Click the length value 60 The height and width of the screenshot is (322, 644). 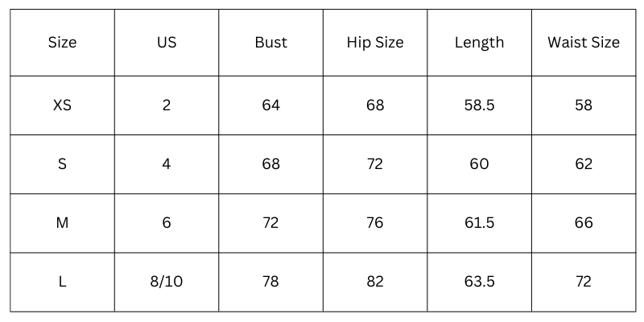point(479,164)
